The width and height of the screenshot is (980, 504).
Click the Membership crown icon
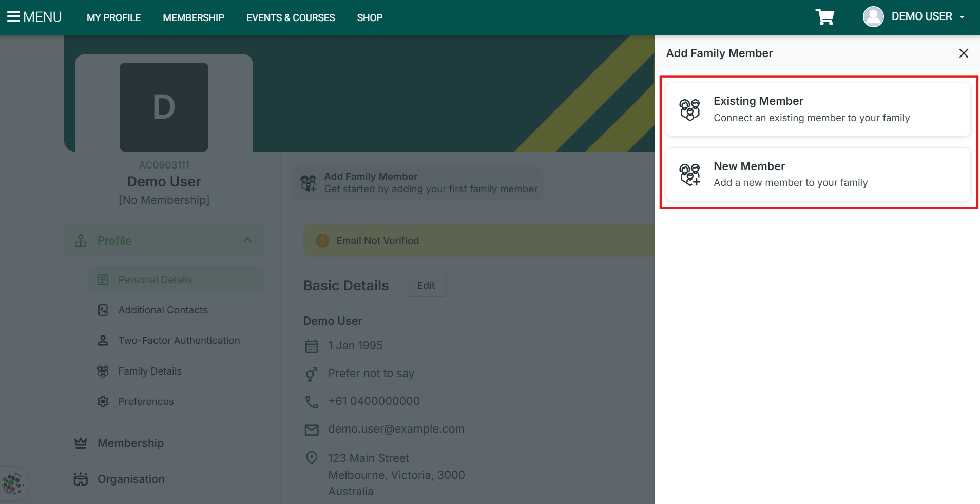coord(81,443)
